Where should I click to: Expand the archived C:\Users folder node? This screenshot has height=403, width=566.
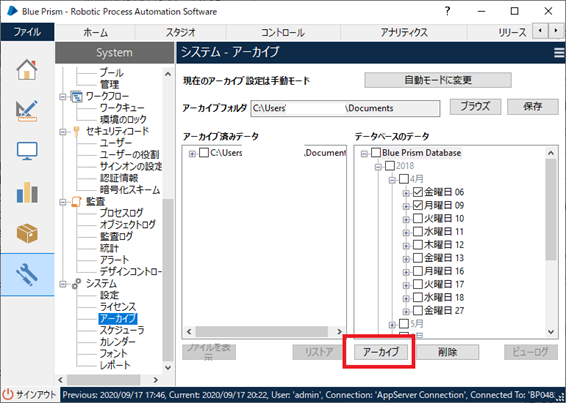pos(192,154)
